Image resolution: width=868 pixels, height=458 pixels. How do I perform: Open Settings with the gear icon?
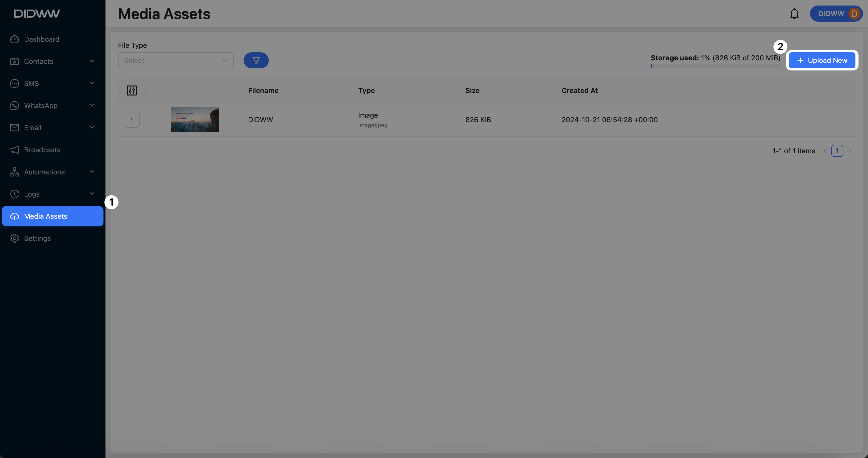pos(37,238)
